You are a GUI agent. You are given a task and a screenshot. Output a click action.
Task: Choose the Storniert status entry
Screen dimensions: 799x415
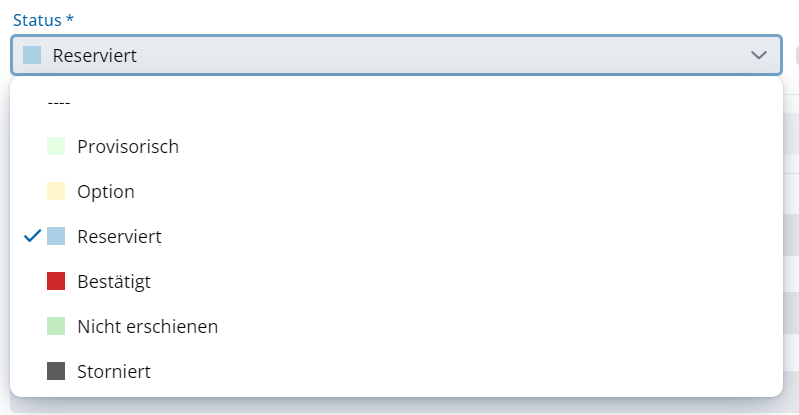coord(113,371)
